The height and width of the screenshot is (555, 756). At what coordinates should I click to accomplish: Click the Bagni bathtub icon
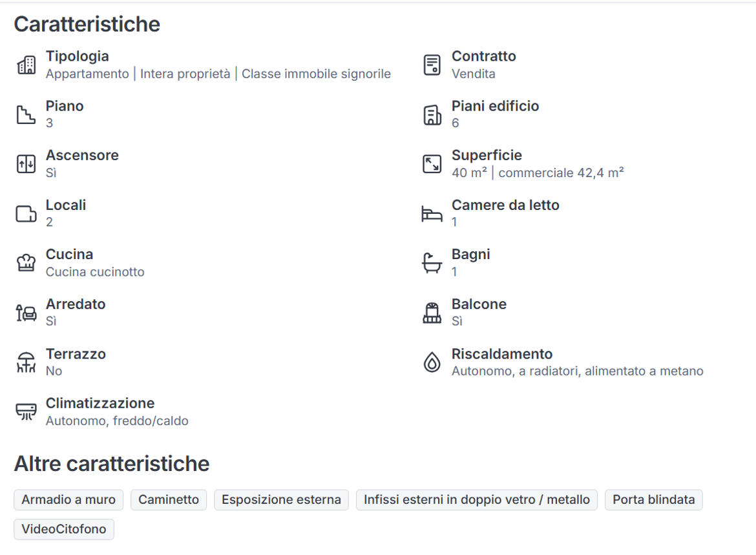pos(432,263)
